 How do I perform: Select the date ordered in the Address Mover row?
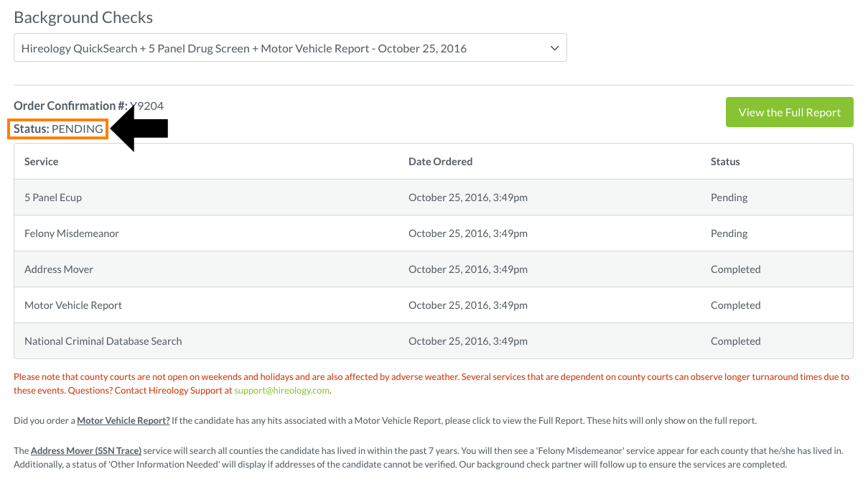(x=468, y=269)
